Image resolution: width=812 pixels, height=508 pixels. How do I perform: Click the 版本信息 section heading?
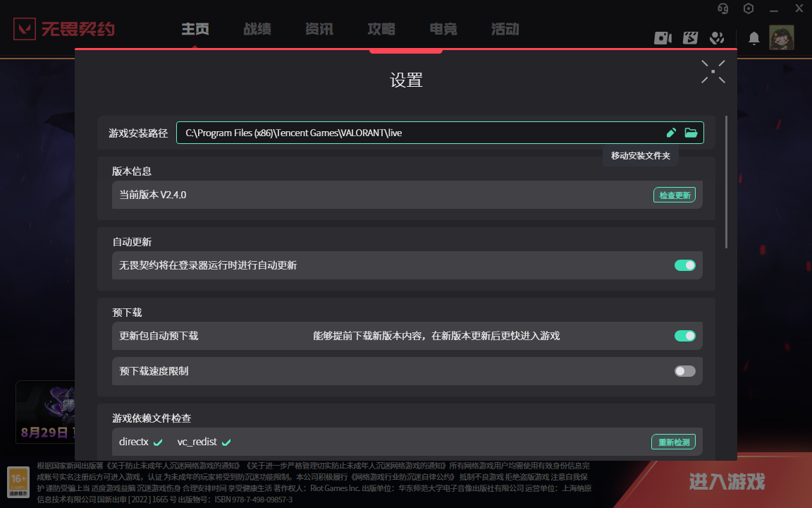(x=132, y=171)
